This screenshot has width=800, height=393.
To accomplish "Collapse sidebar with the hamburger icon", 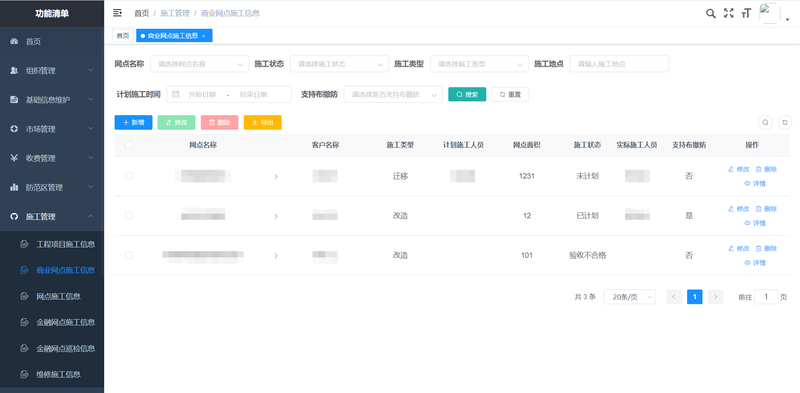I will pos(117,13).
